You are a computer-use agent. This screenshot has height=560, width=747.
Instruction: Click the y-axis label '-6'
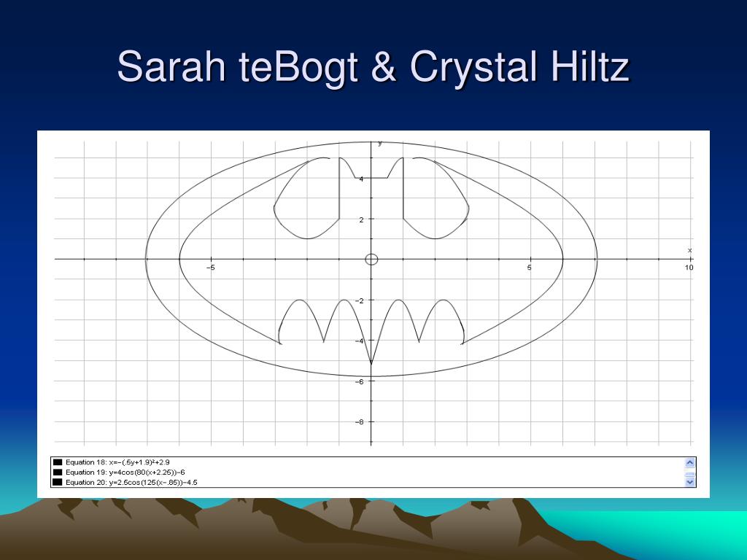point(359,381)
